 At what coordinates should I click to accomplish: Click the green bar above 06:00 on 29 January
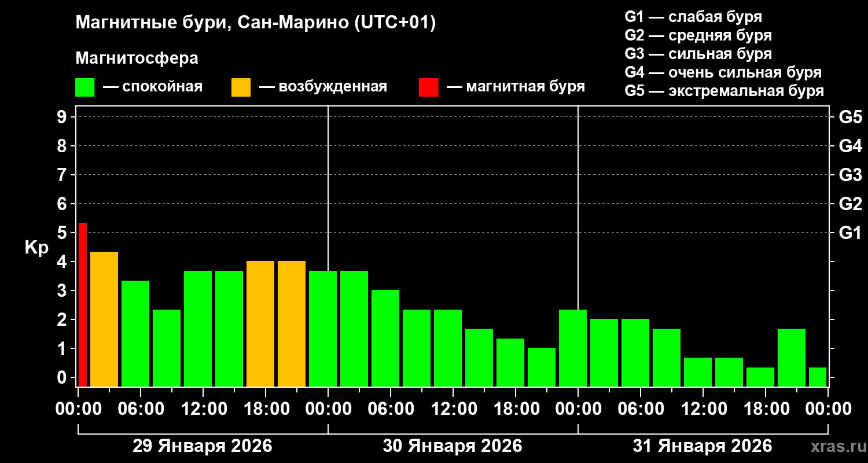coord(135,333)
